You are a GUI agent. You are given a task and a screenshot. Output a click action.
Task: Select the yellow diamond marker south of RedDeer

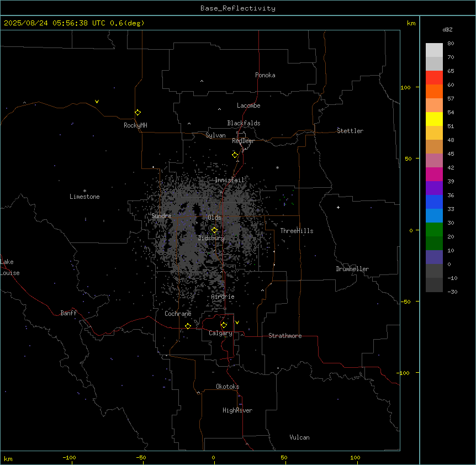point(235,155)
